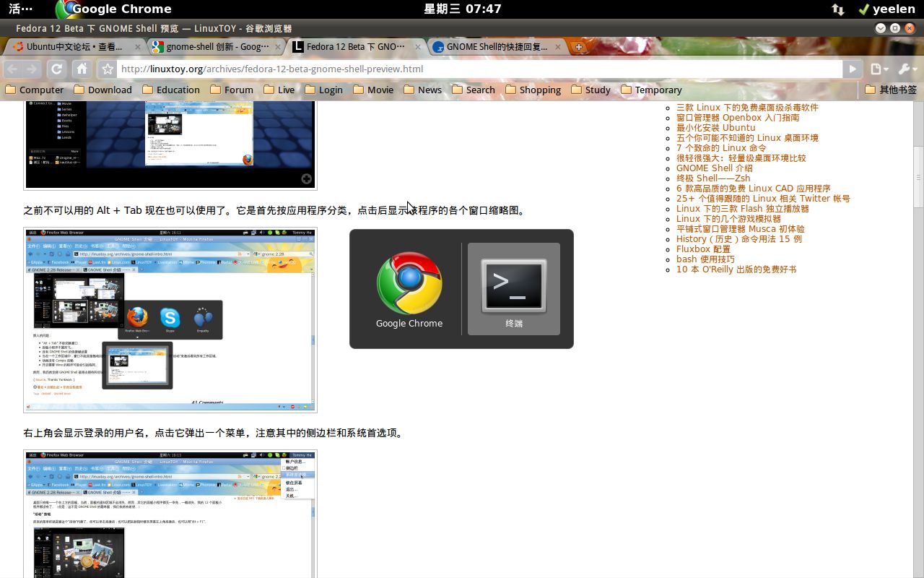Open link 很轻很强大：轻量级桌面环境比较
Screen dimensions: 924x578
741,158
